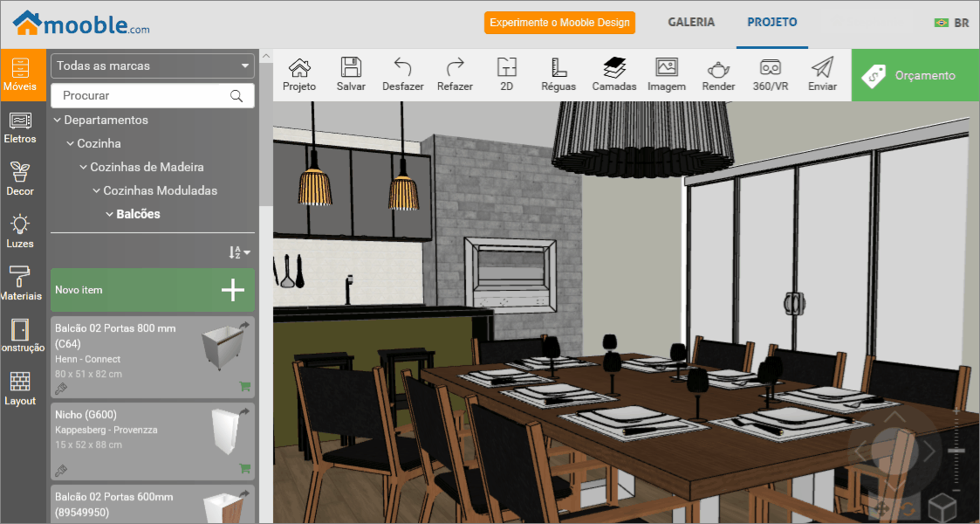Image resolution: width=980 pixels, height=524 pixels.
Task: Click the Imagem picture tool
Action: [x=667, y=75]
